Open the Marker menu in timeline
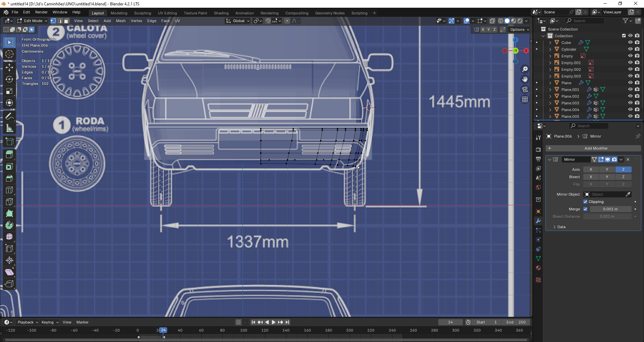Image resolution: width=644 pixels, height=342 pixels. (83, 322)
